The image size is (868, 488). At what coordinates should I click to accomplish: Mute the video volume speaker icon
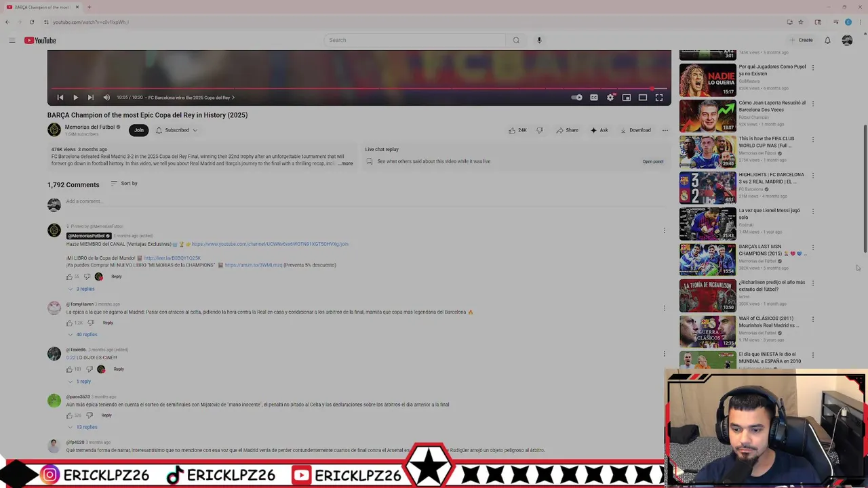(106, 98)
